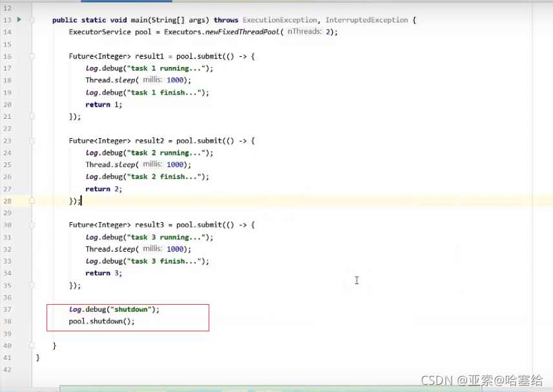Fold the result2 lambda at line 23
This screenshot has width=553, height=392.
[x=32, y=141]
